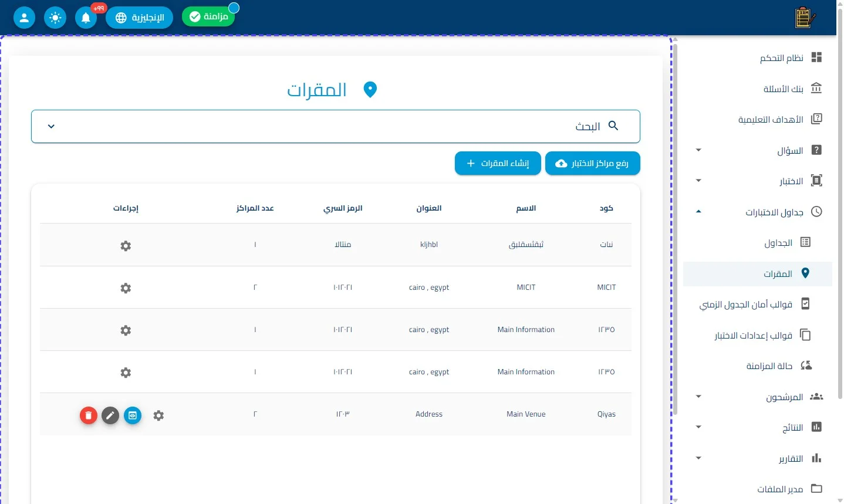
Task: Click the إنشاء المقرات button
Action: click(x=498, y=163)
